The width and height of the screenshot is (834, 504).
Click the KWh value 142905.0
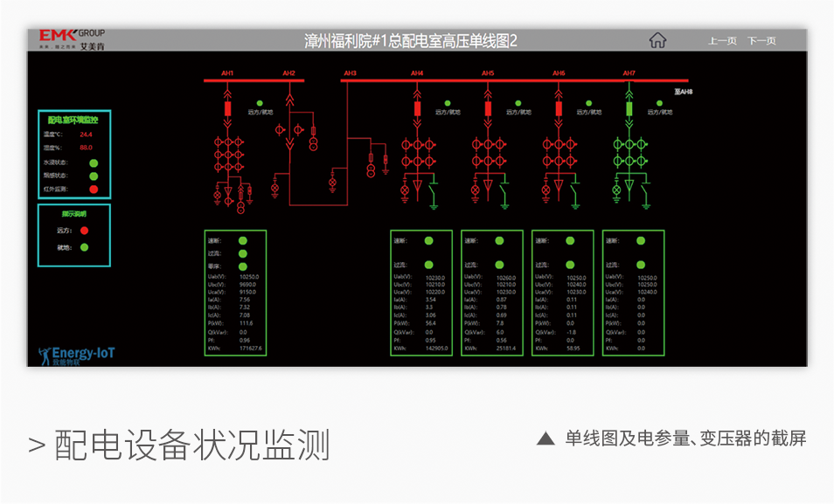(436, 349)
